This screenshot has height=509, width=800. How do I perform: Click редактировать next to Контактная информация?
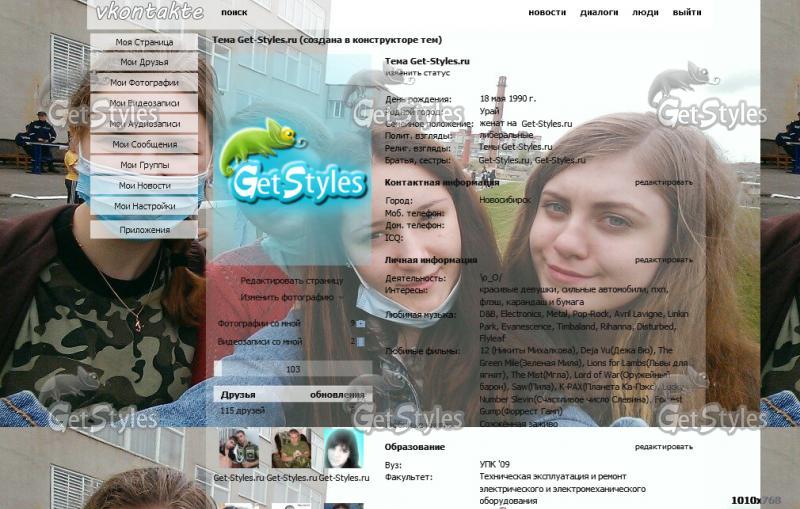click(x=663, y=182)
